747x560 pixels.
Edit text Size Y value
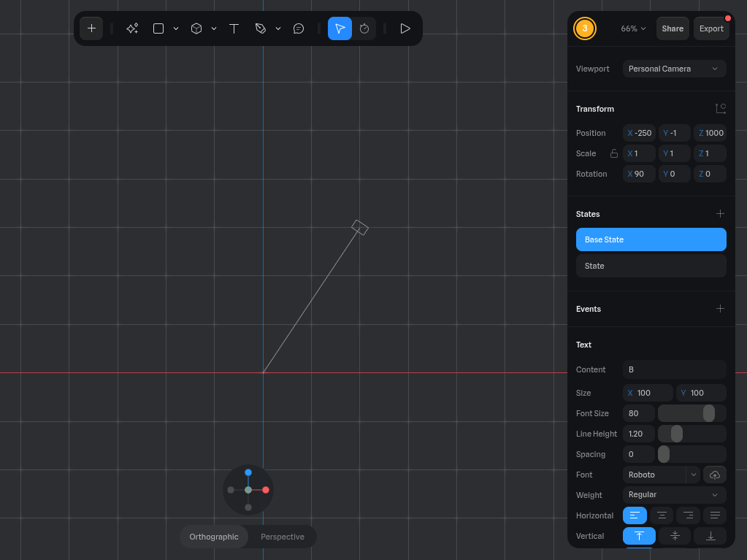(701, 393)
